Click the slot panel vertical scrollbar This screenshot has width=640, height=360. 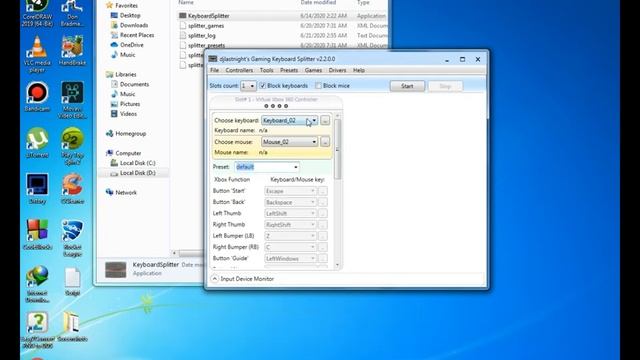[x=337, y=149]
